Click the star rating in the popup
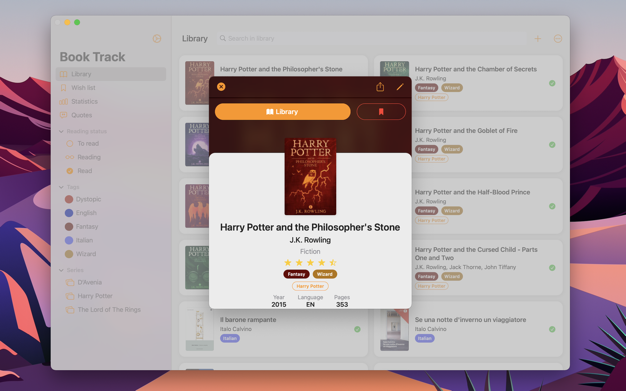The image size is (626, 391). point(310,262)
